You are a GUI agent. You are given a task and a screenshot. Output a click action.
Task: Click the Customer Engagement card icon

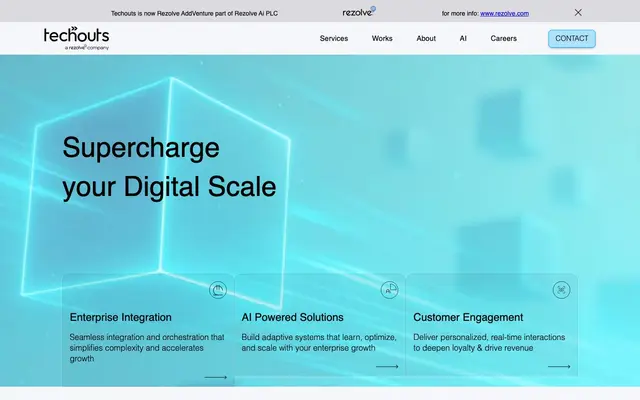click(561, 290)
